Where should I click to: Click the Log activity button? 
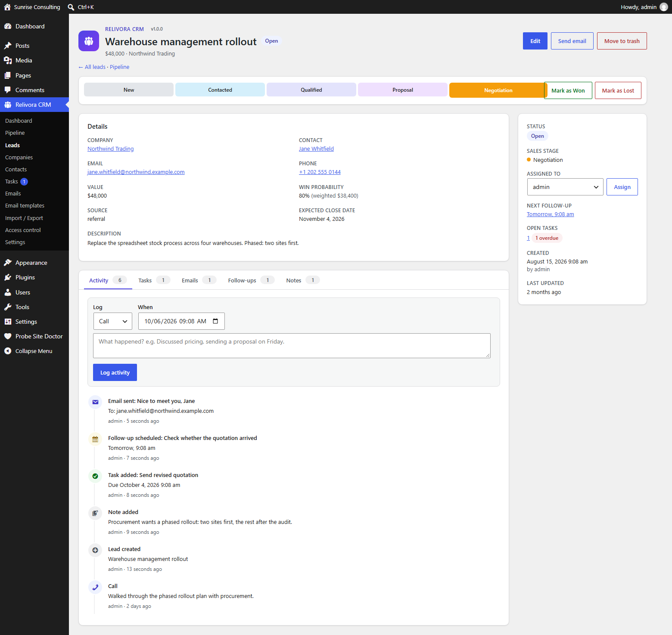[115, 372]
